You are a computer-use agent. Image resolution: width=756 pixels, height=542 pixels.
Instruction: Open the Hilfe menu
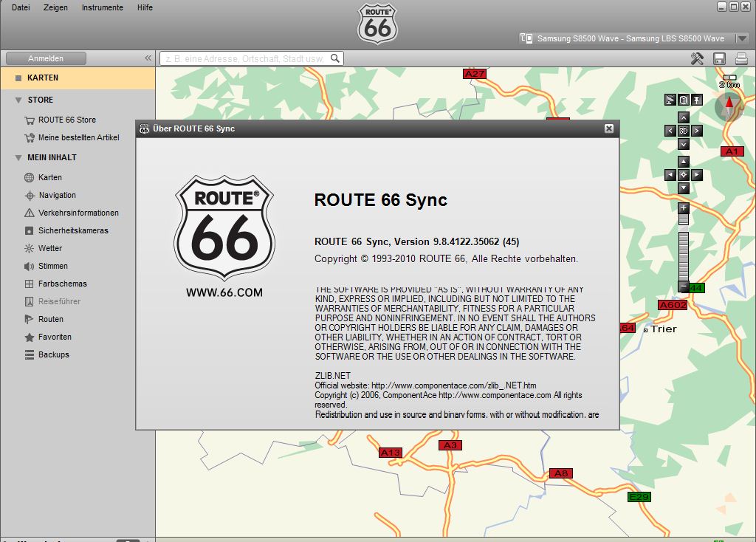145,7
